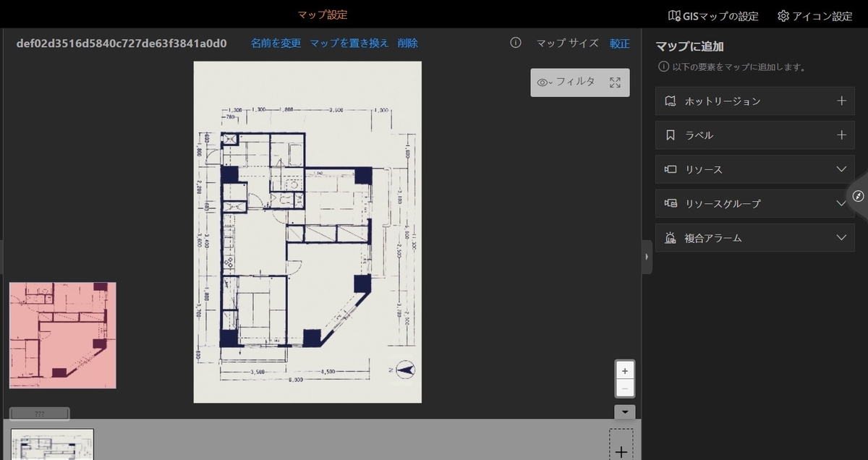Viewport: 868px width, 460px height.
Task: Zoom in the map with plus
Action: tap(624, 370)
